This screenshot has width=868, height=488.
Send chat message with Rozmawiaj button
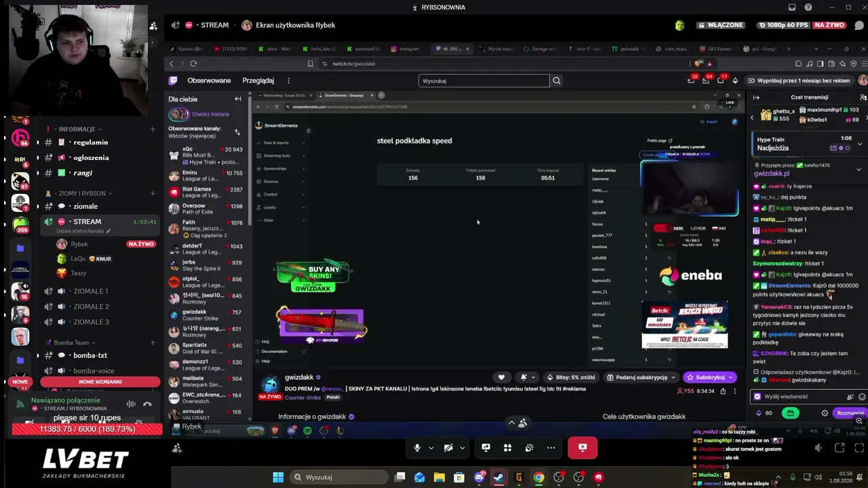(850, 413)
